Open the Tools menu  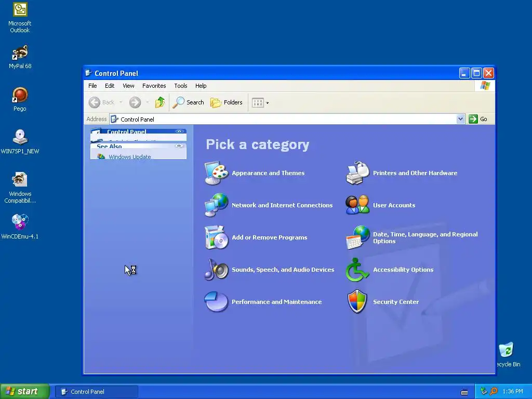tap(180, 86)
